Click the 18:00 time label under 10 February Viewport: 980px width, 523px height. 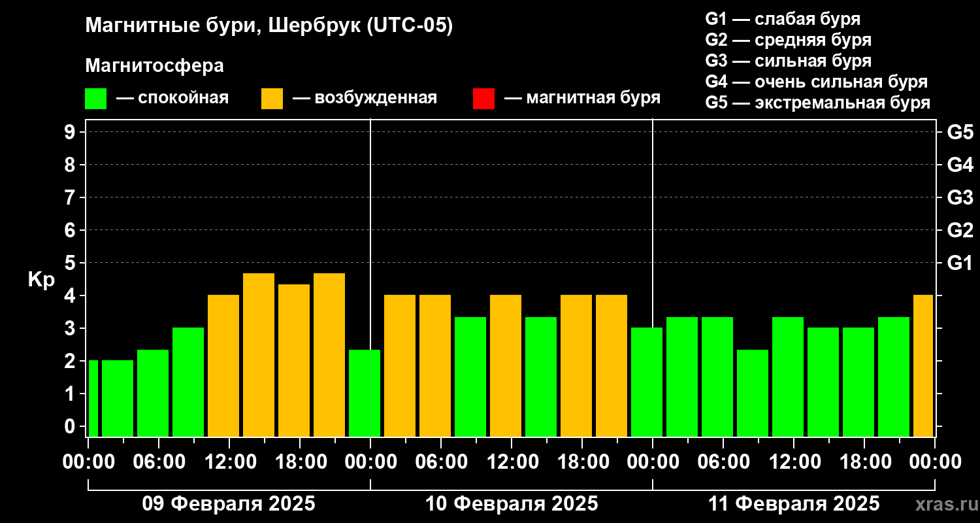[582, 462]
